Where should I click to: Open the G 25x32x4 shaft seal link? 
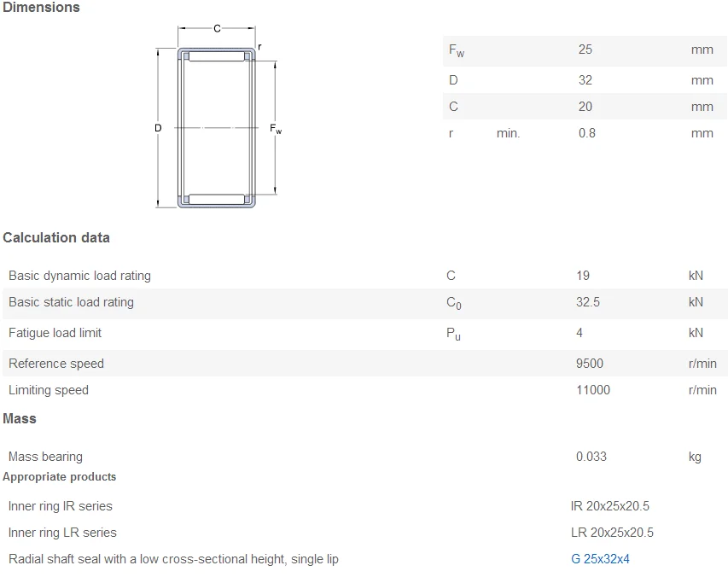[x=600, y=559]
